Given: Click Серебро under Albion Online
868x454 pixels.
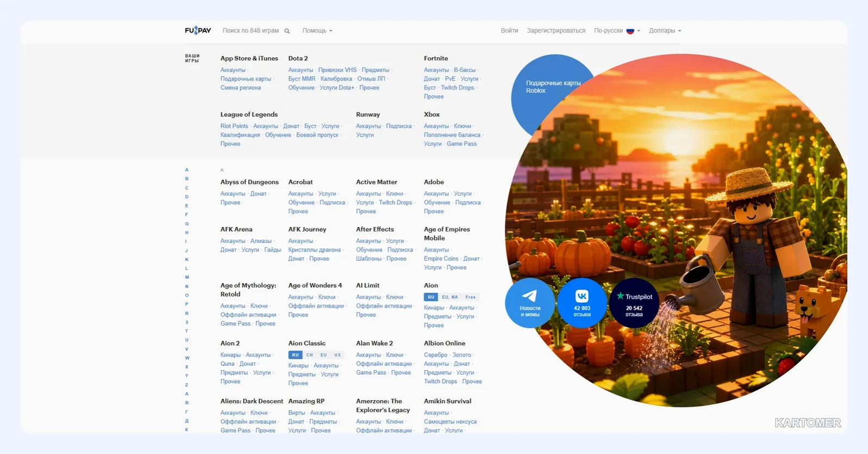Looking at the screenshot, I should coord(436,355).
